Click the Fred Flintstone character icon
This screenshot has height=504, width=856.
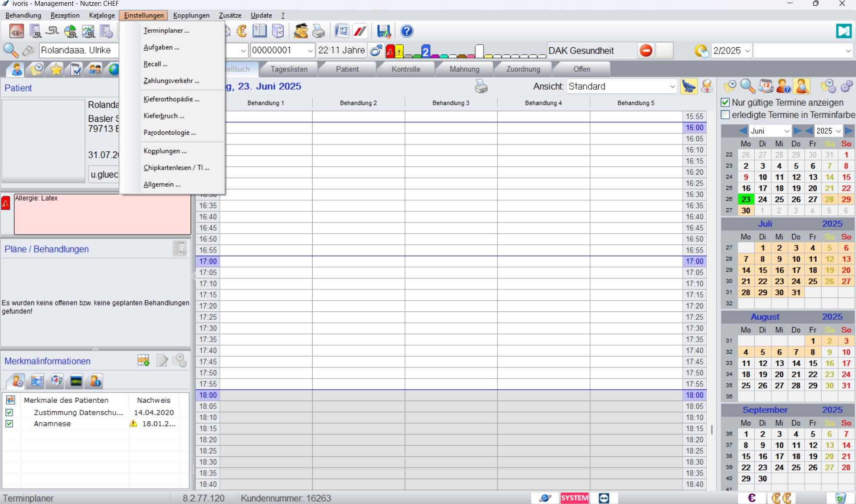point(301,31)
